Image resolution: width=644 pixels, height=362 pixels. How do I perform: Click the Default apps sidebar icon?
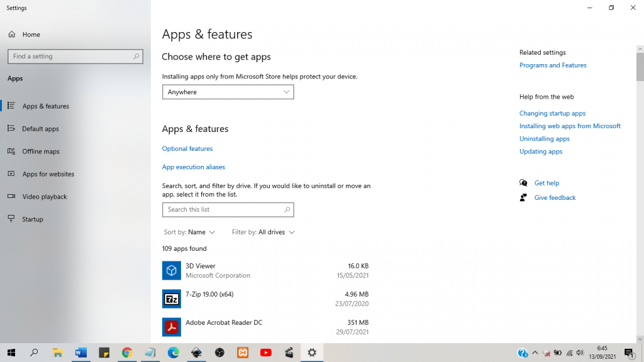click(x=11, y=128)
